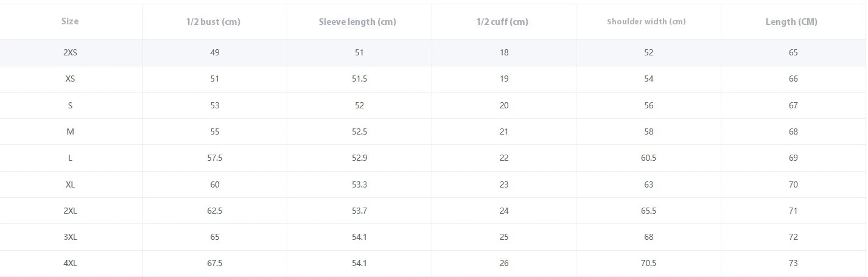Select the 4XL size row label
The width and height of the screenshot is (868, 277).
coord(70,263)
